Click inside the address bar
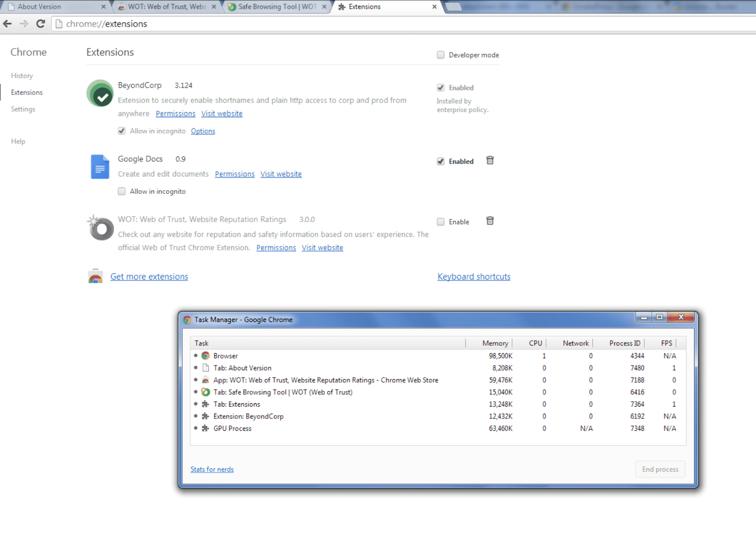Viewport: 756px width, 538px height. (x=189, y=24)
